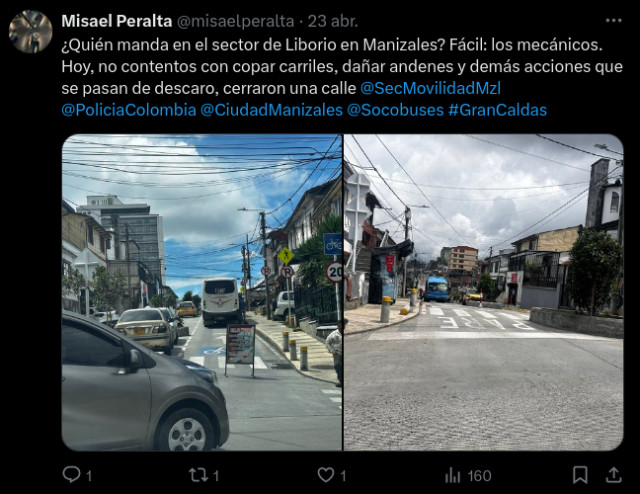
Task: Enlarge the left photo with gray car
Action: click(x=202, y=292)
